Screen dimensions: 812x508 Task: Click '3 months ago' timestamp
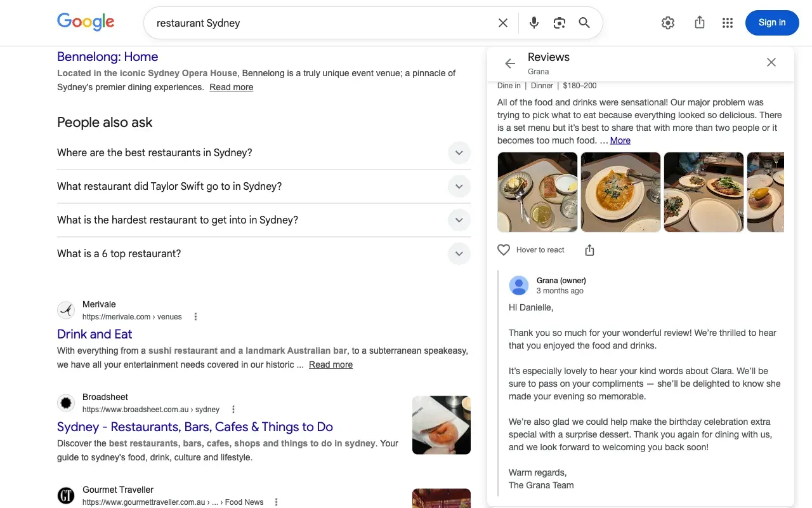pyautogui.click(x=560, y=291)
